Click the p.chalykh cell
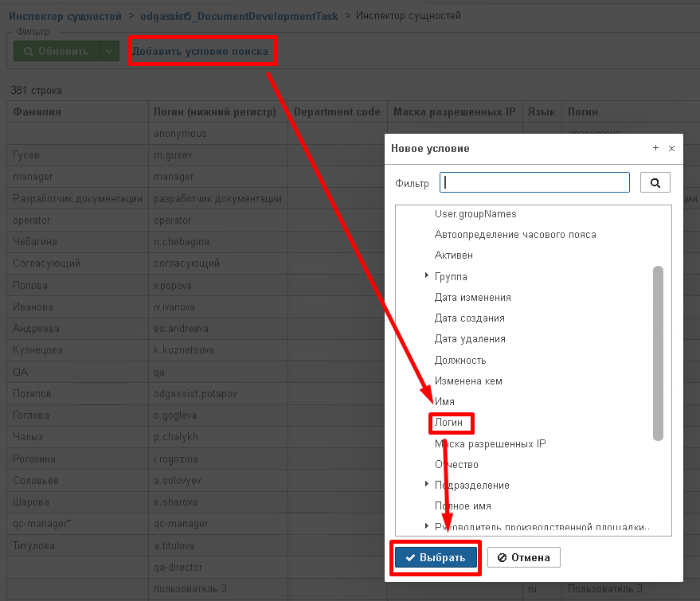This screenshot has width=700, height=601. coord(218,436)
